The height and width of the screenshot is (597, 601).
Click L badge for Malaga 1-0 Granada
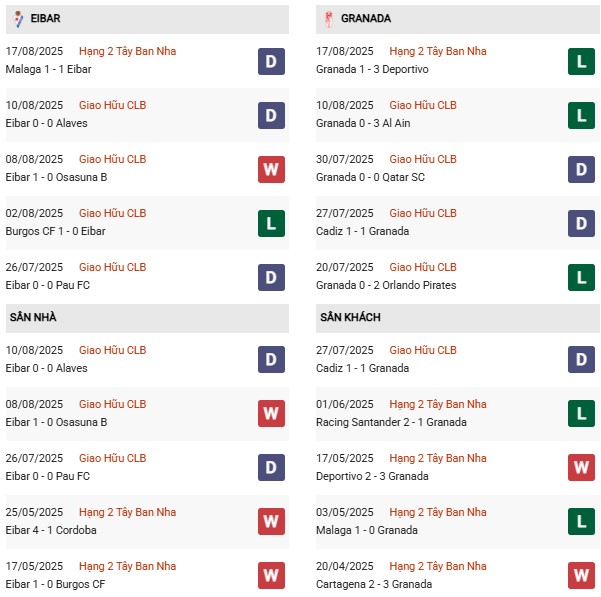click(580, 522)
